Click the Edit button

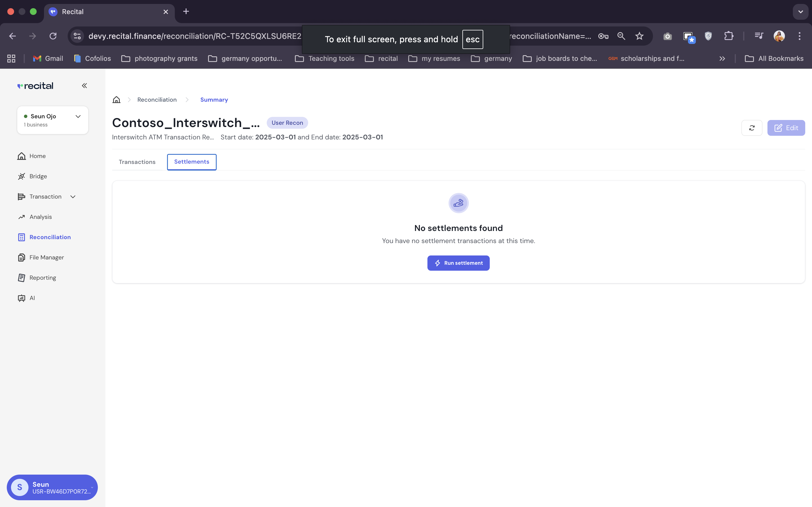[x=786, y=128]
